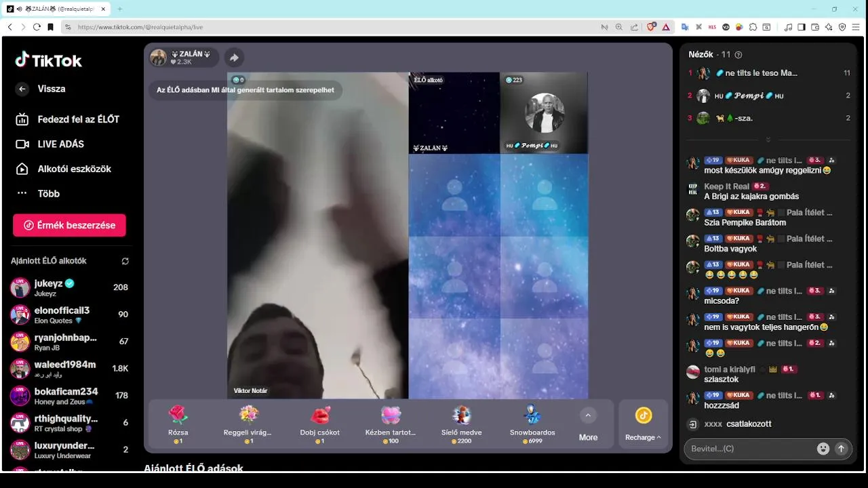Open jukeyz live stream
Viewport: 868px width, 488px height.
(69, 287)
